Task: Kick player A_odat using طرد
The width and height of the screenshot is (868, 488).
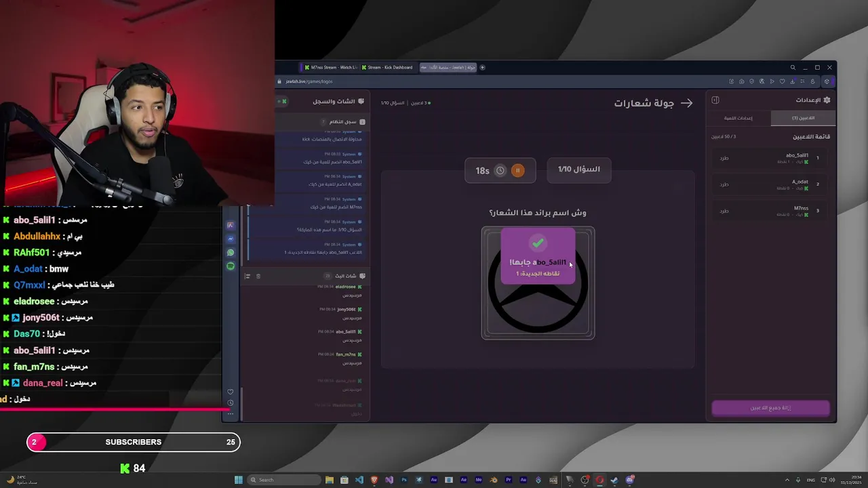Action: click(x=724, y=184)
